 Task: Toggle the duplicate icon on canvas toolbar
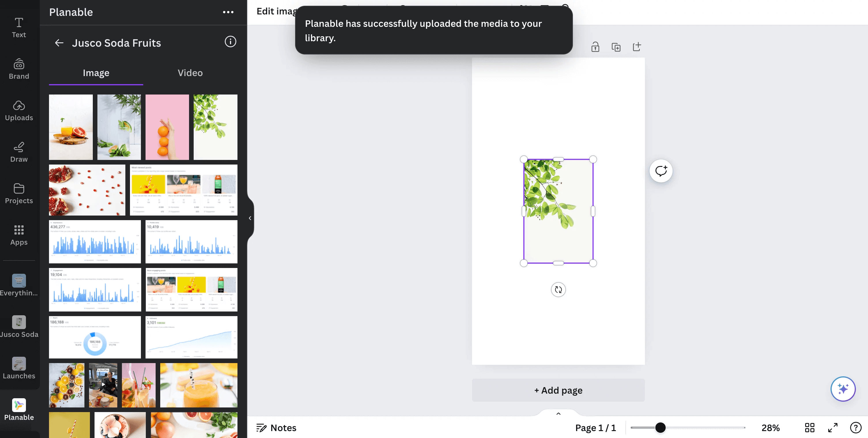tap(614, 47)
